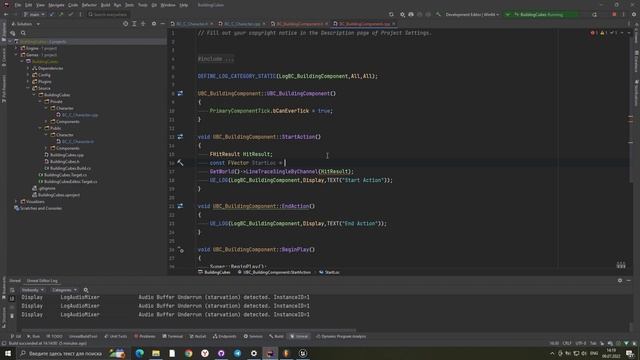Click the navigate back arrow

(x=6, y=14)
